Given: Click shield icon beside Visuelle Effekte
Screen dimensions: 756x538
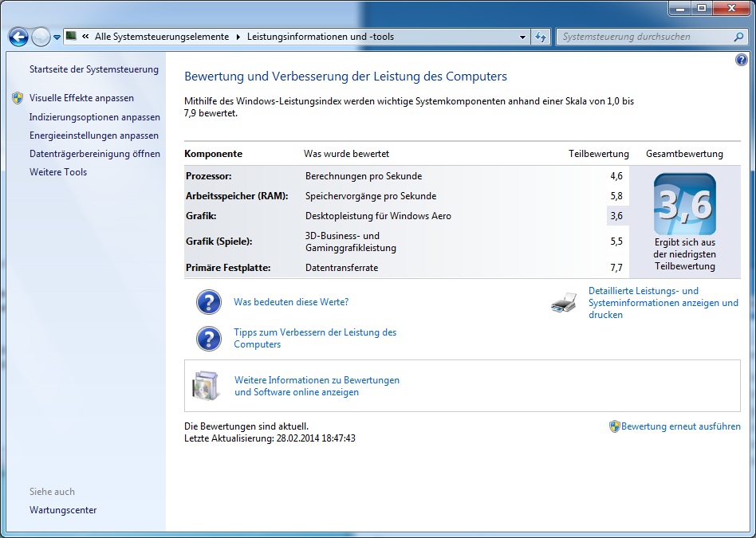Looking at the screenshot, I should (x=18, y=98).
